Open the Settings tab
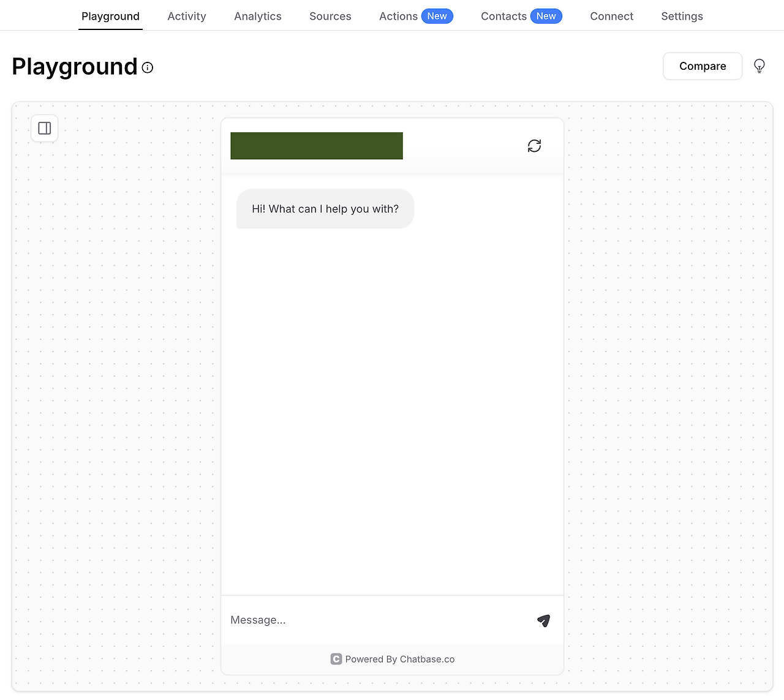Image resolution: width=784 pixels, height=700 pixels. [x=682, y=16]
